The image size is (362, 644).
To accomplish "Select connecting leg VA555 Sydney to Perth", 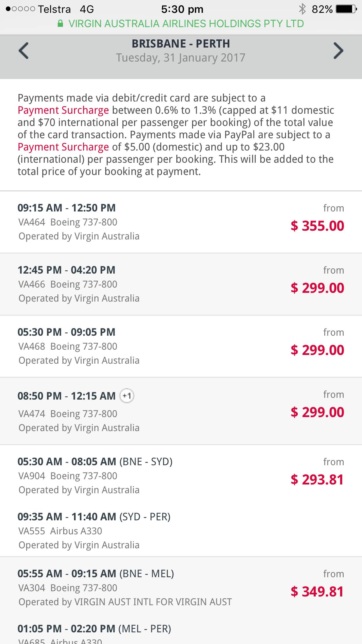I will 94,531.
